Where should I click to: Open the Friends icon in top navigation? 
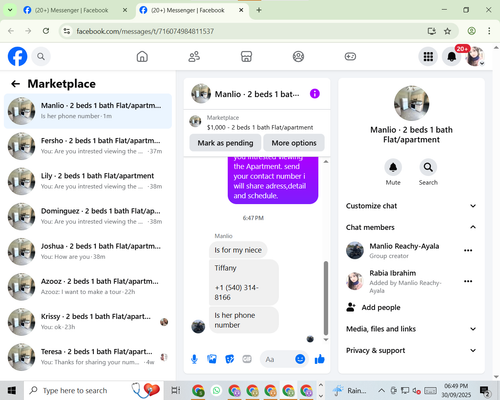(194, 56)
